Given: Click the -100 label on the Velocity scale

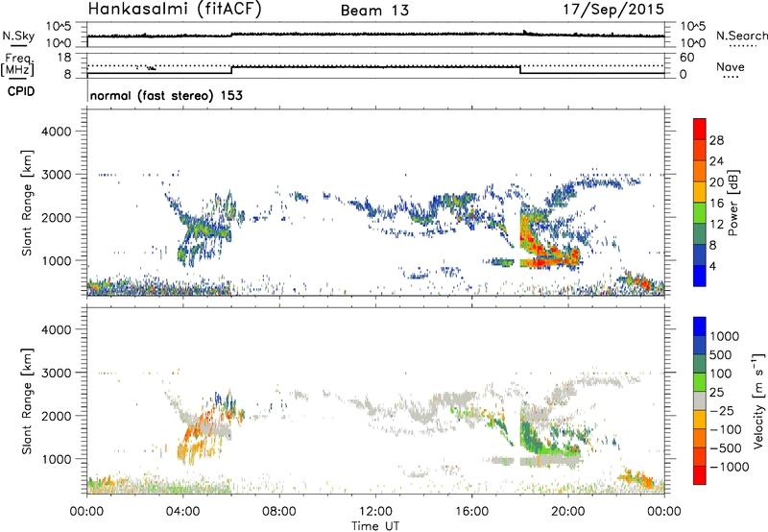Looking at the screenshot, I should [x=726, y=429].
